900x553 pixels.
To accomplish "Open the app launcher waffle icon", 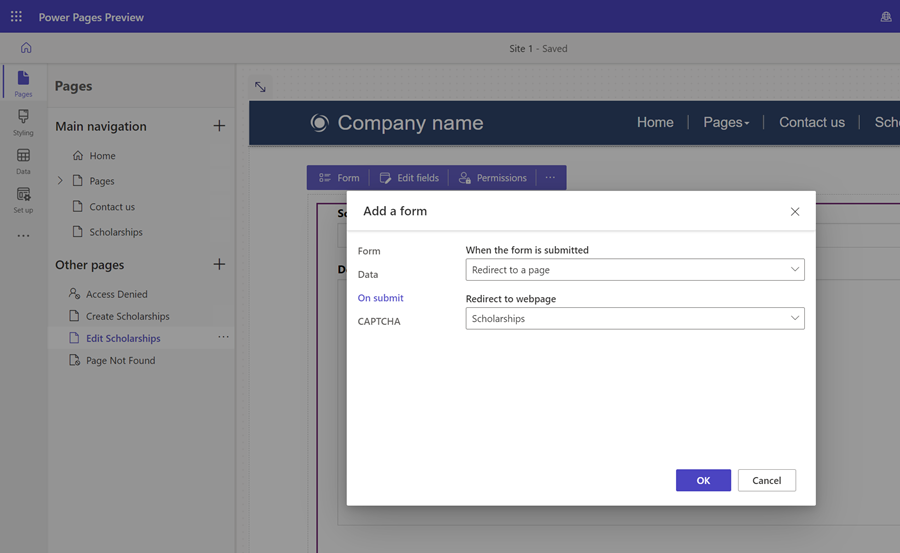I will pos(16,17).
